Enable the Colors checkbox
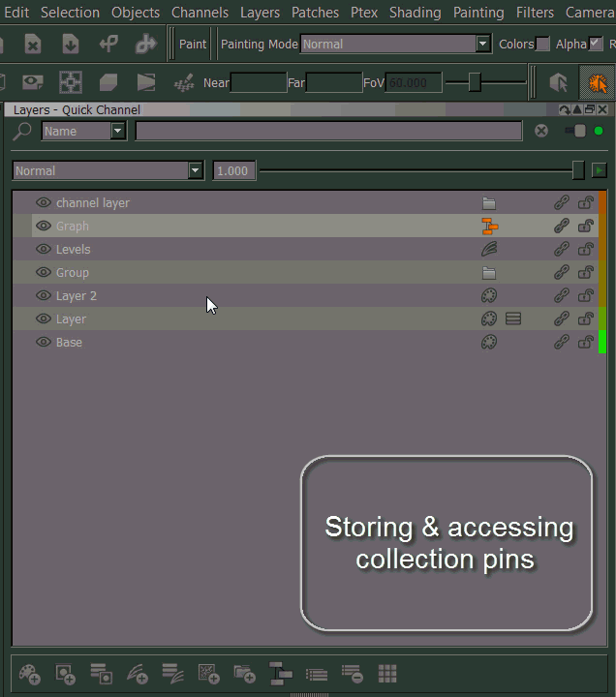This screenshot has height=697, width=616. pyautogui.click(x=543, y=45)
